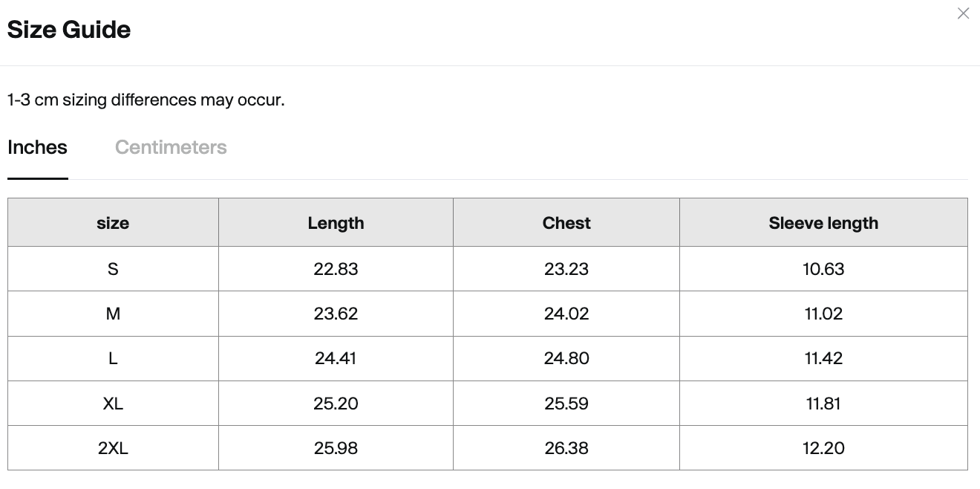980x489 pixels.
Task: Click the 22.83 length cell
Action: pos(336,269)
